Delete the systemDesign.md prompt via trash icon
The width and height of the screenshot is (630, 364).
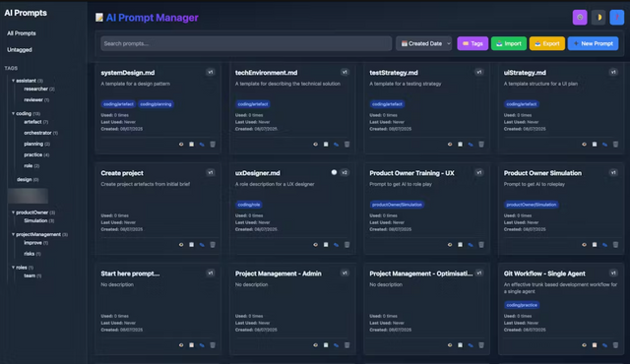213,144
